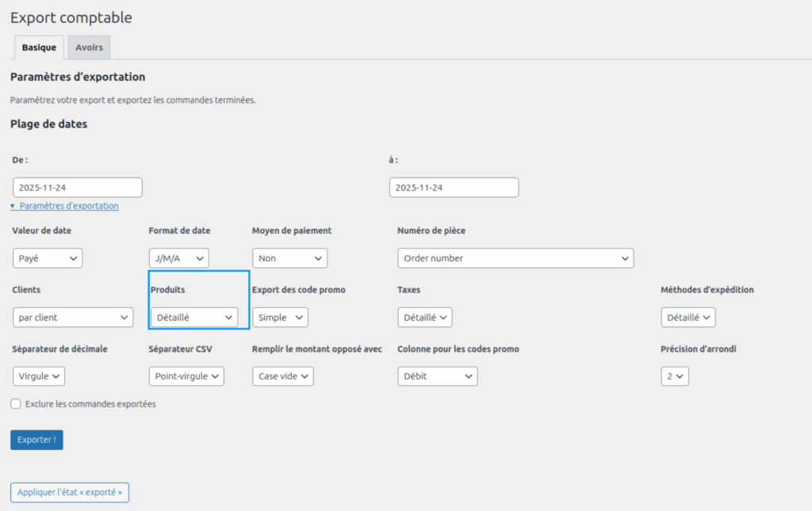Open Remplir le montant opposé dropdown

coord(283,376)
